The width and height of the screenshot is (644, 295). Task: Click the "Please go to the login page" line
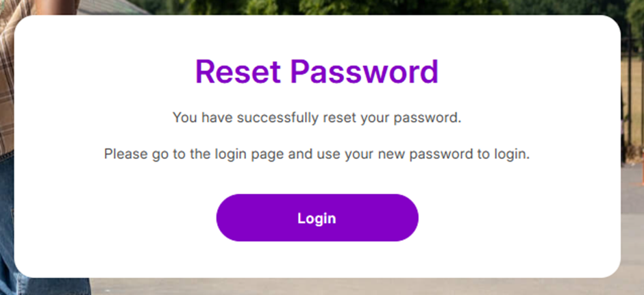point(317,154)
